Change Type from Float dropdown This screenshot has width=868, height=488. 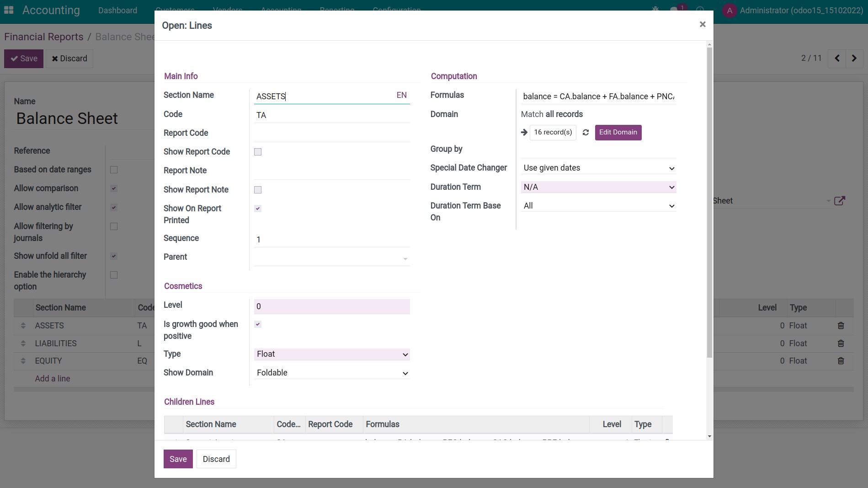[x=331, y=354]
